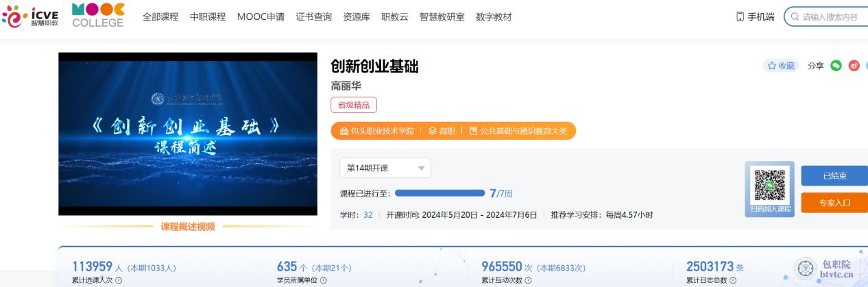The height and width of the screenshot is (287, 868).
Task: Click the 省级精品 badge
Action: (354, 105)
